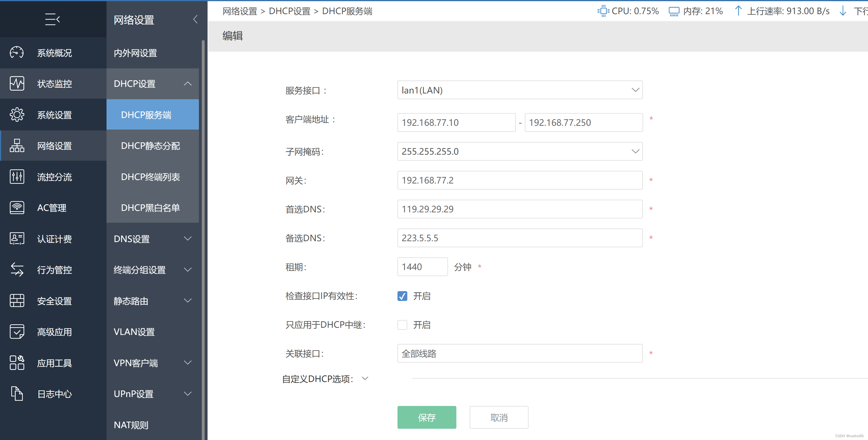Click the memory icon in status bar
This screenshot has width=868, height=440.
pos(674,11)
